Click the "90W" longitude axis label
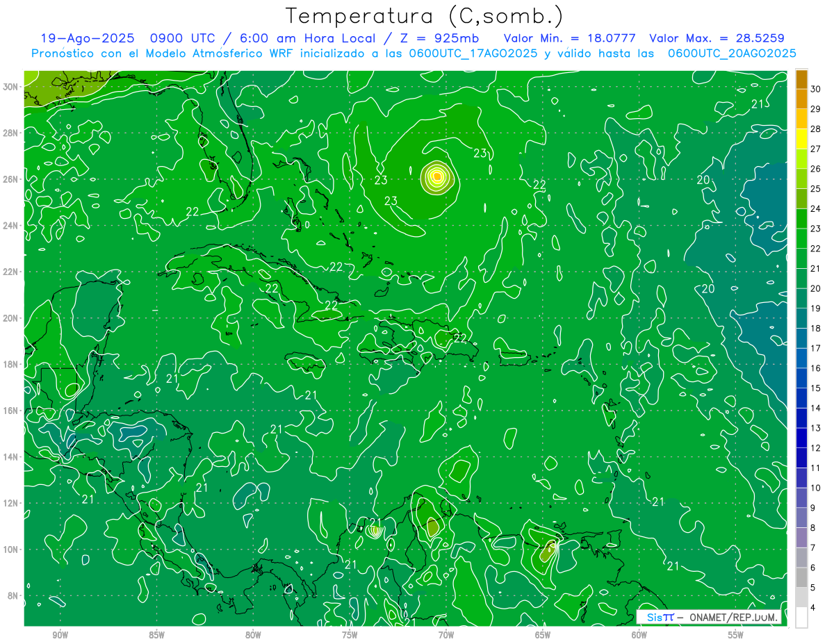The height and width of the screenshot is (644, 834). pos(60,634)
